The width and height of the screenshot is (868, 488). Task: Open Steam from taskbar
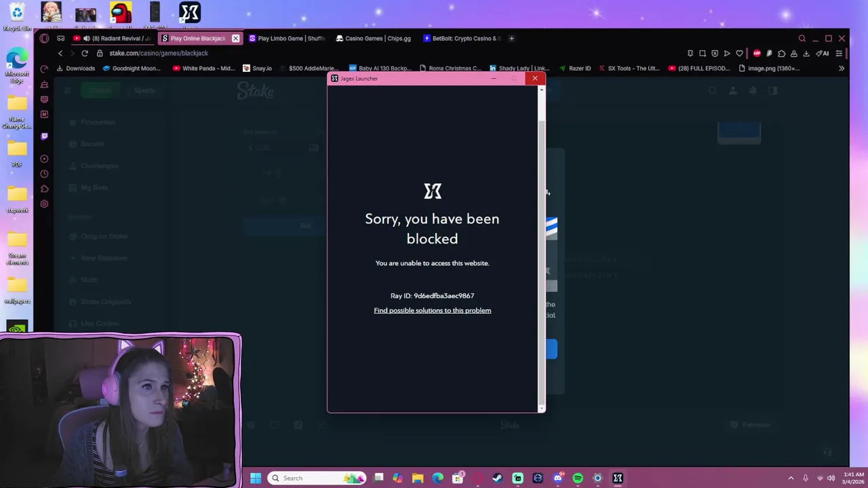tap(498, 479)
